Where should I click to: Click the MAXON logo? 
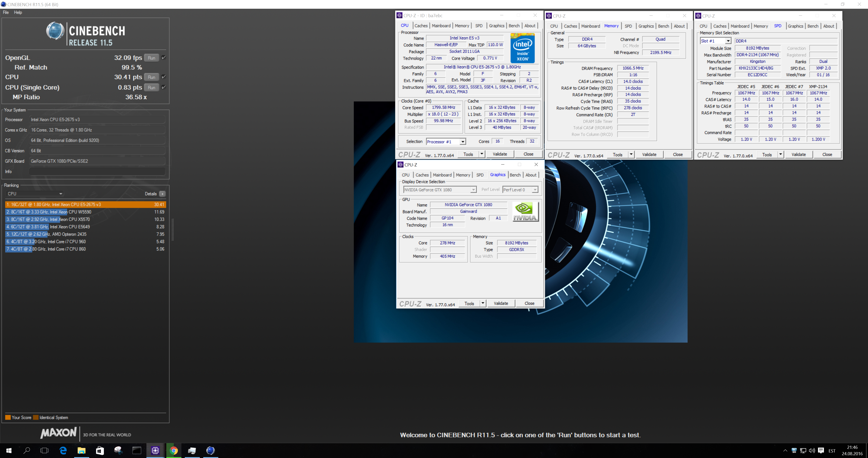pos(58,433)
